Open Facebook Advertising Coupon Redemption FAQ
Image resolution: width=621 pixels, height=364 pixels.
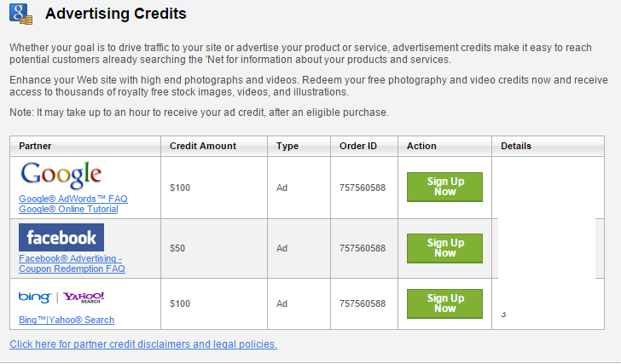(72, 263)
